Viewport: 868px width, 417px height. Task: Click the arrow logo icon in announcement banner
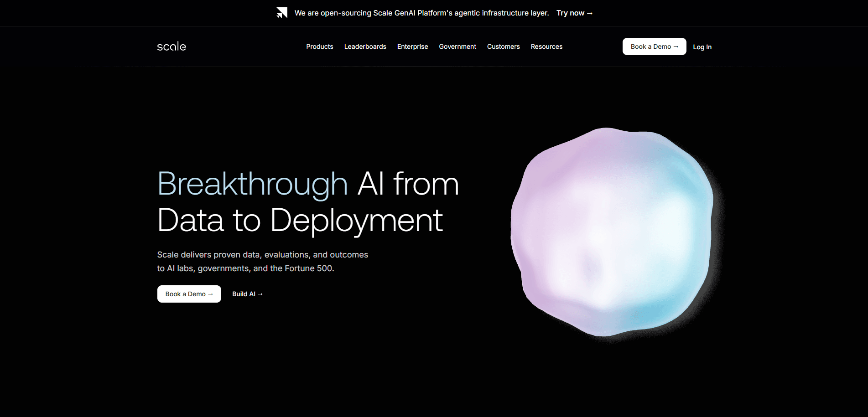(282, 13)
